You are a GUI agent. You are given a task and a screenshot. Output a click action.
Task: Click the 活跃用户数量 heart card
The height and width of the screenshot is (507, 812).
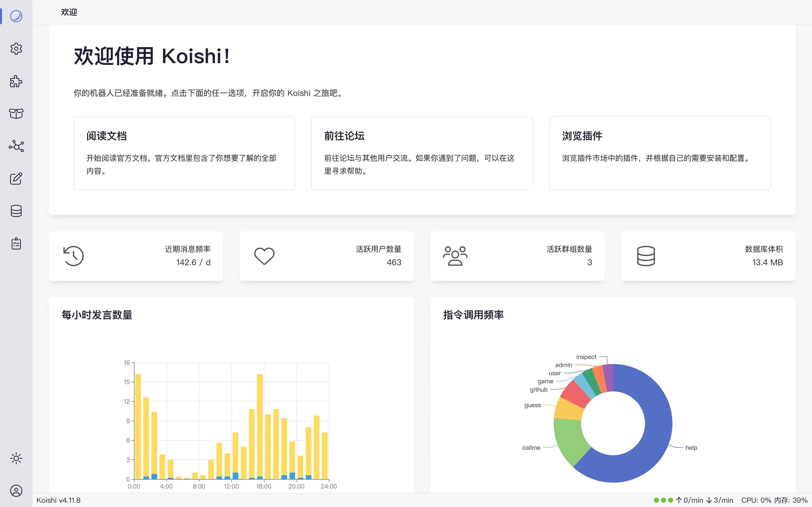(327, 256)
